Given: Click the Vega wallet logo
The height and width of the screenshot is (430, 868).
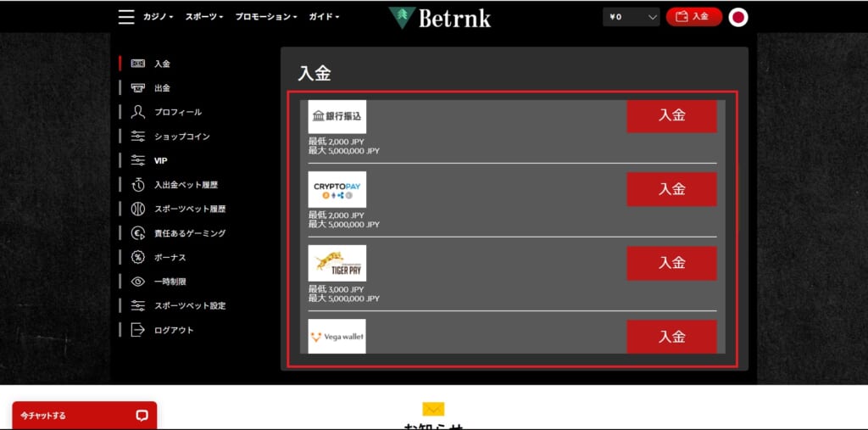Looking at the screenshot, I should (337, 337).
